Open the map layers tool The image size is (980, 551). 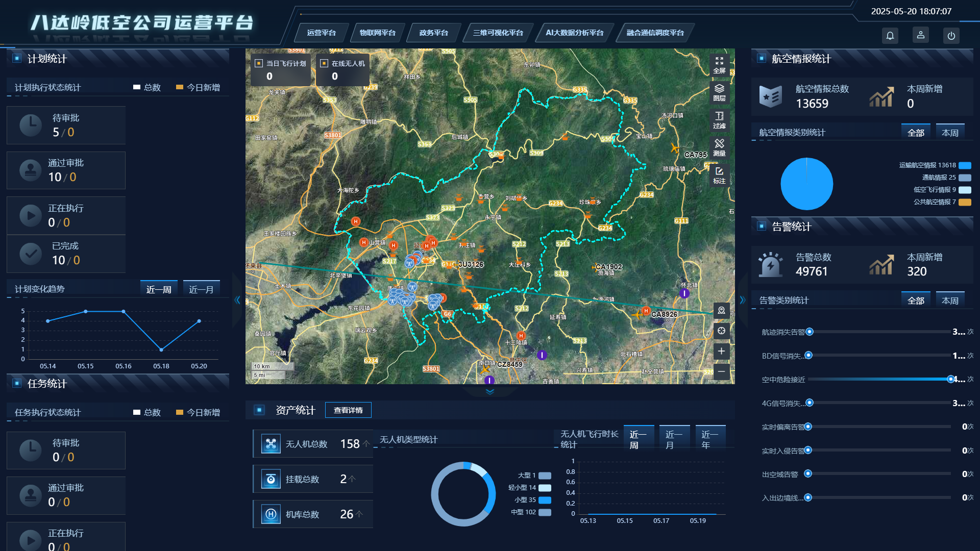[719, 92]
